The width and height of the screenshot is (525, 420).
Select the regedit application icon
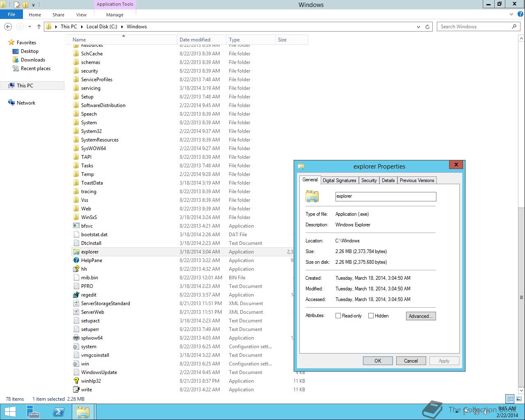(76, 295)
